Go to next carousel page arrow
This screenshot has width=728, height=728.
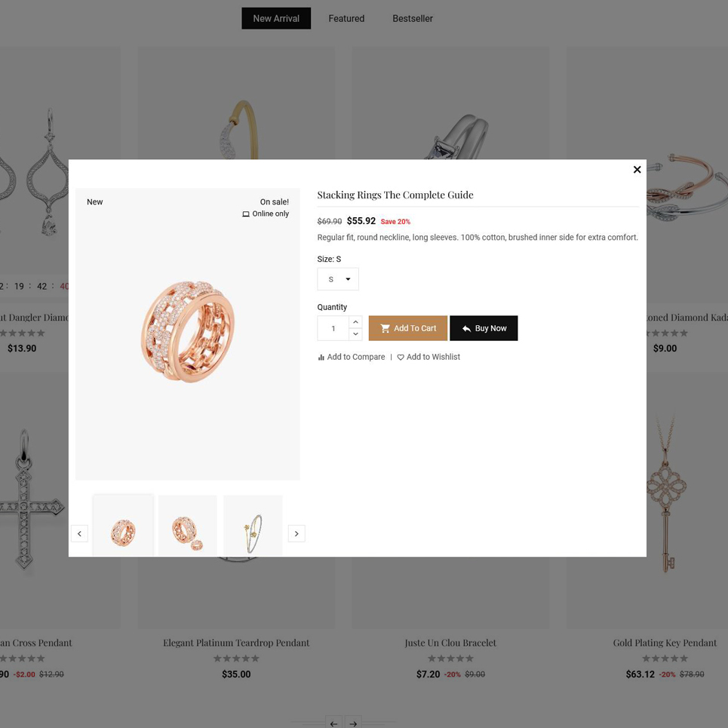pos(353,723)
